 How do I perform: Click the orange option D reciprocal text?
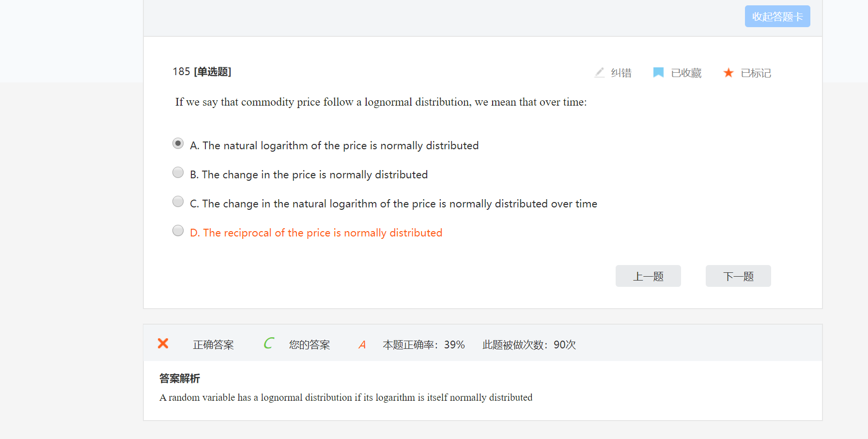[316, 233]
